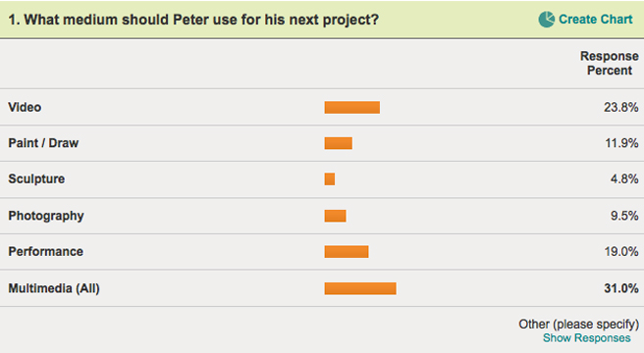This screenshot has height=353, width=644.
Task: Click the Performance orange bar
Action: [x=347, y=252]
